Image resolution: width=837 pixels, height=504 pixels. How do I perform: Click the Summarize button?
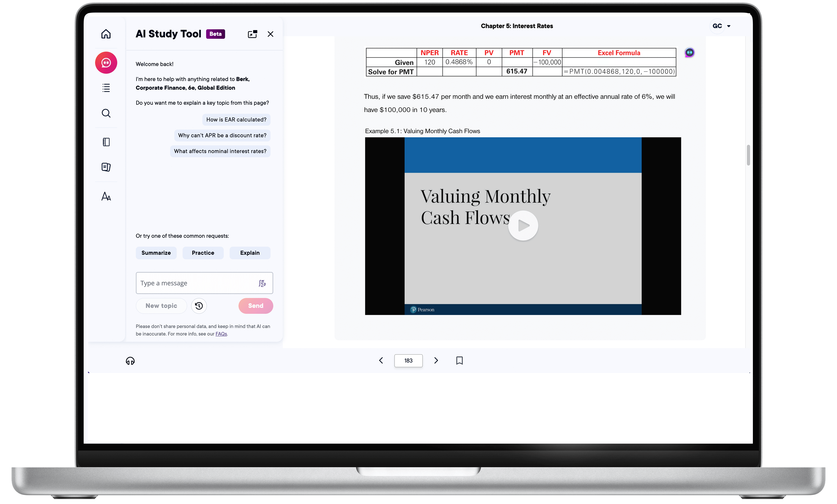pos(156,253)
